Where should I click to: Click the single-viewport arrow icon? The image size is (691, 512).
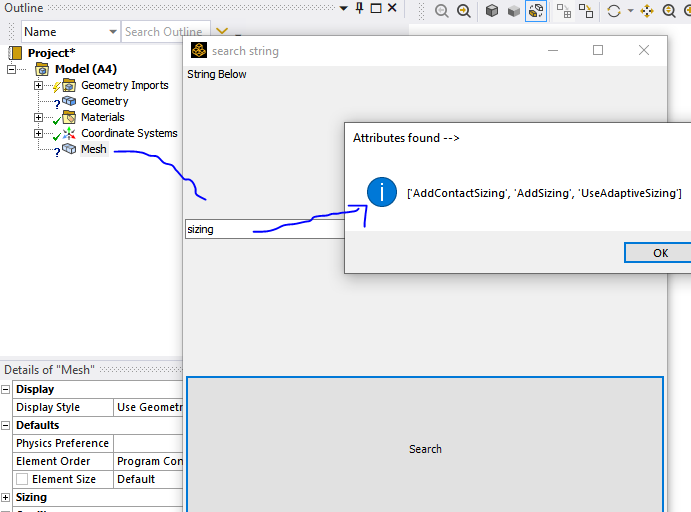click(x=586, y=11)
